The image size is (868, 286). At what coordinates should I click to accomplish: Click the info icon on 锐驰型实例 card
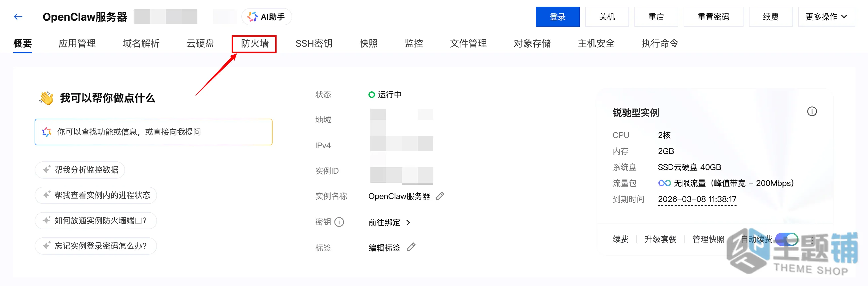point(812,111)
